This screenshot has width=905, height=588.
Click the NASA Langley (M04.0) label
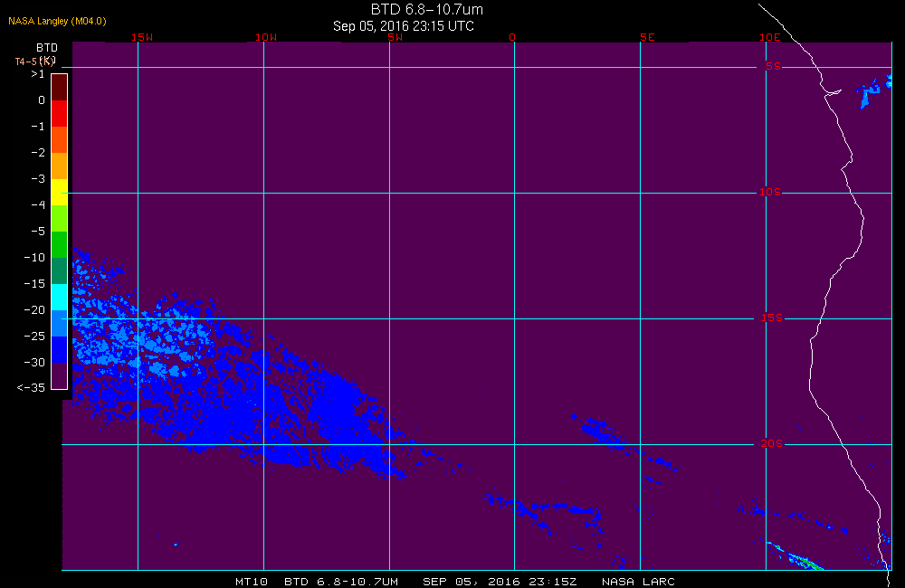[x=57, y=22]
